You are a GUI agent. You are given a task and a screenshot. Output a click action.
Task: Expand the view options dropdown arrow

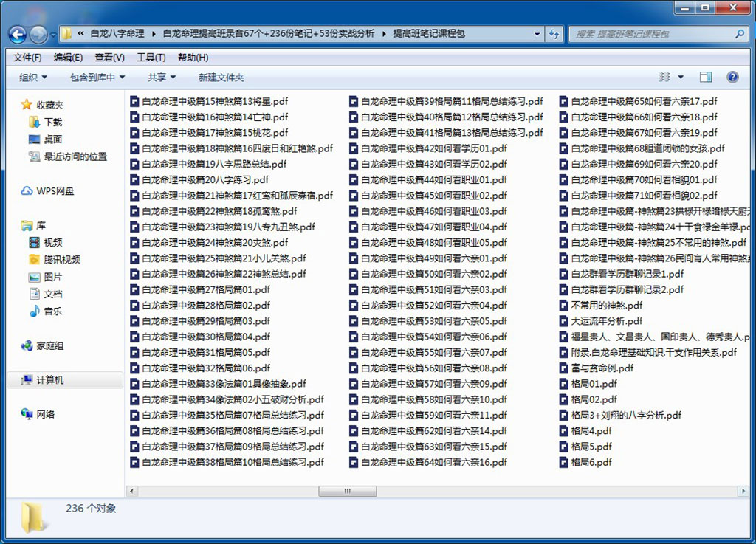pos(681,77)
